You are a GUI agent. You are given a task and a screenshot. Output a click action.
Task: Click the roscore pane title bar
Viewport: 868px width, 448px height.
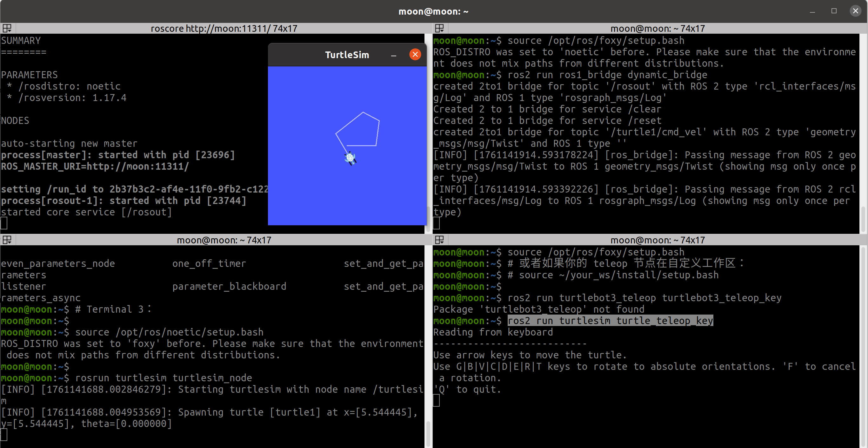pyautogui.click(x=224, y=28)
